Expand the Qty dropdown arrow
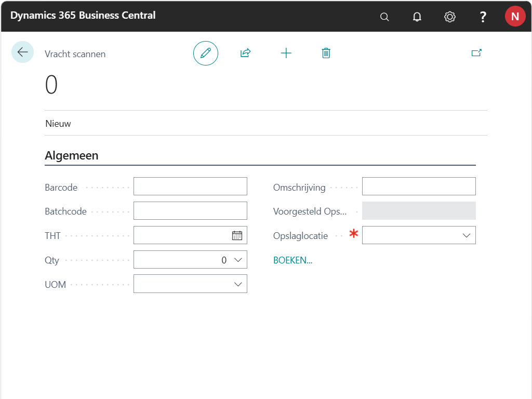 [238, 260]
